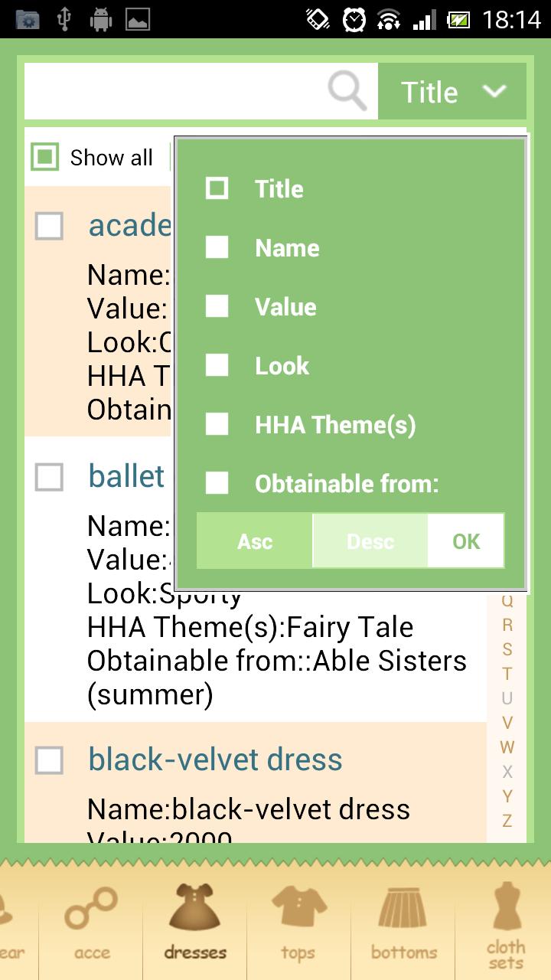Choose Desc sort order
551x980 pixels.
[370, 541]
